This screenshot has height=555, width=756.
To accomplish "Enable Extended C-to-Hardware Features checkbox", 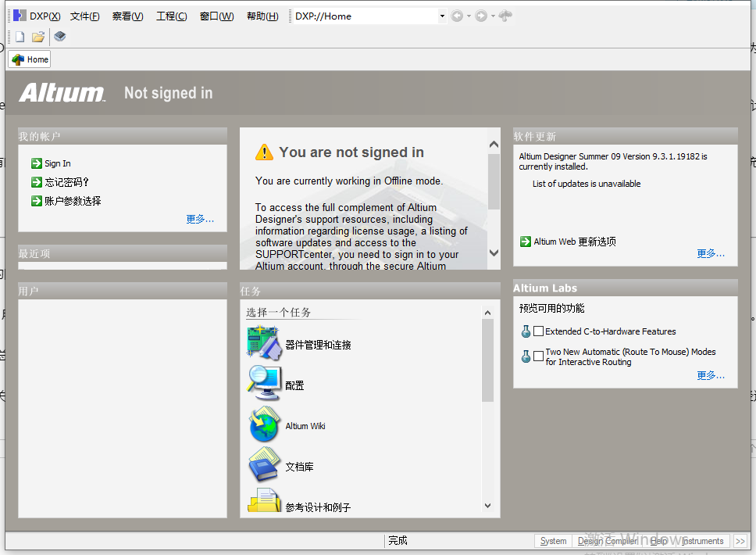I will coord(539,331).
